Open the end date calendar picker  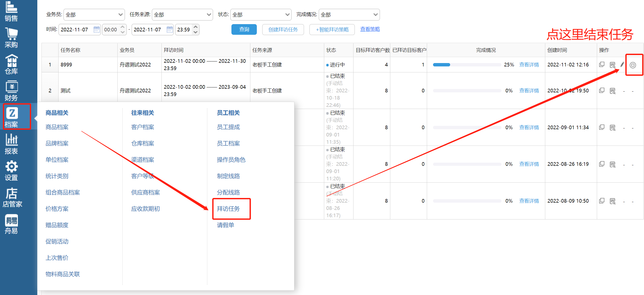169,29
